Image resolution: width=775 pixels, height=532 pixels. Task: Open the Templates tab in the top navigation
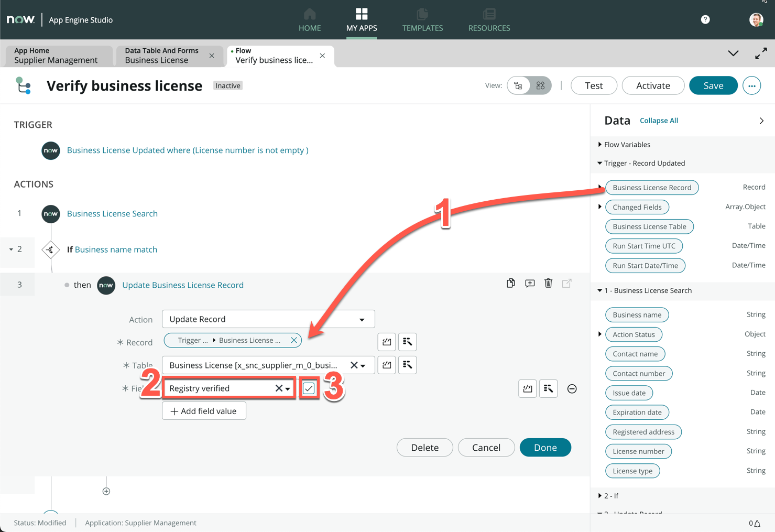click(x=422, y=20)
